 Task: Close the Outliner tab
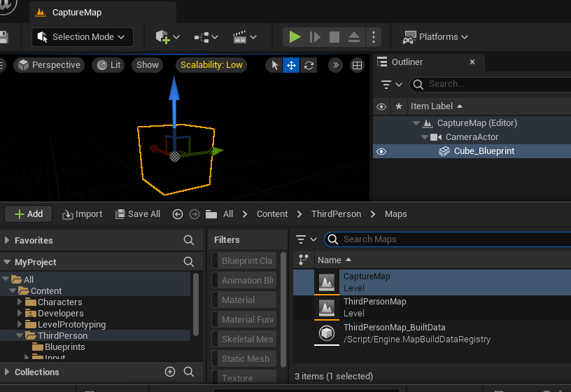pyautogui.click(x=472, y=62)
